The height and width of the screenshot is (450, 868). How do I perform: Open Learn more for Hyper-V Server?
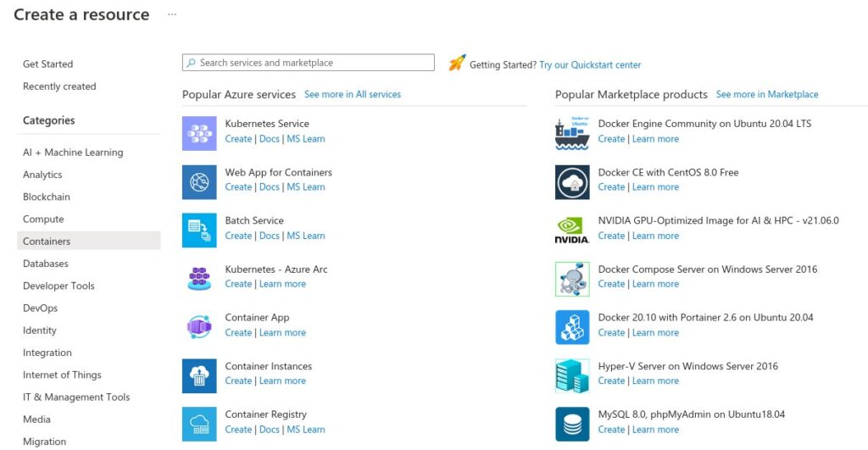[656, 381]
